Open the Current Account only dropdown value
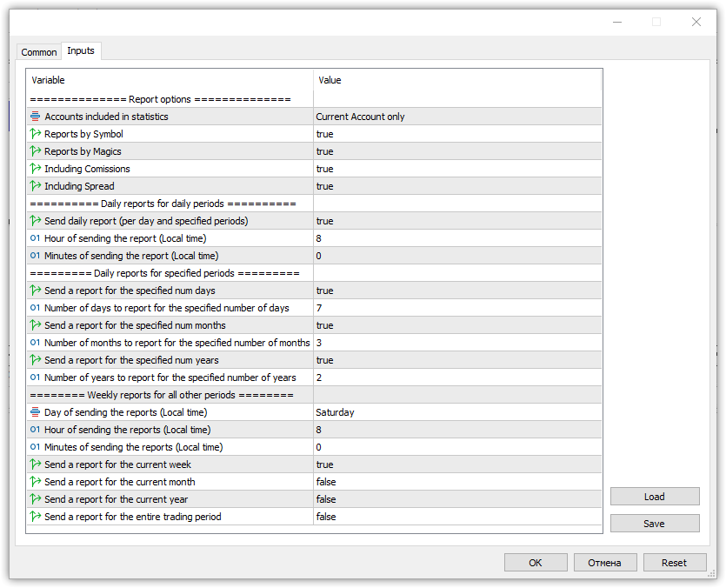This screenshot has height=588, width=726. [x=456, y=117]
